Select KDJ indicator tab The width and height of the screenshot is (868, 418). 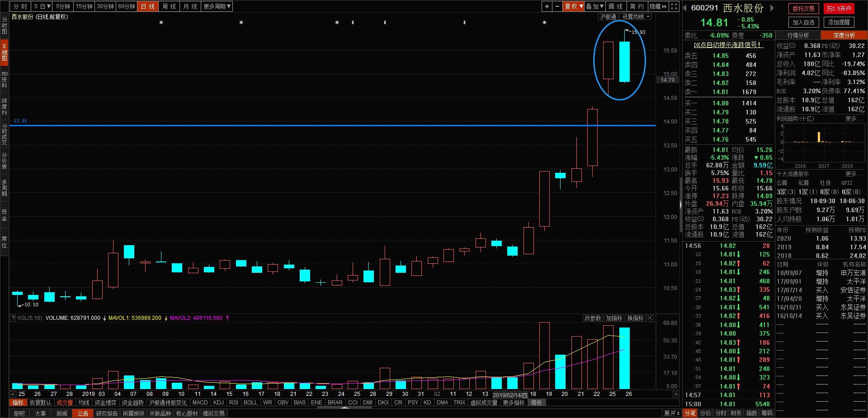(218, 403)
